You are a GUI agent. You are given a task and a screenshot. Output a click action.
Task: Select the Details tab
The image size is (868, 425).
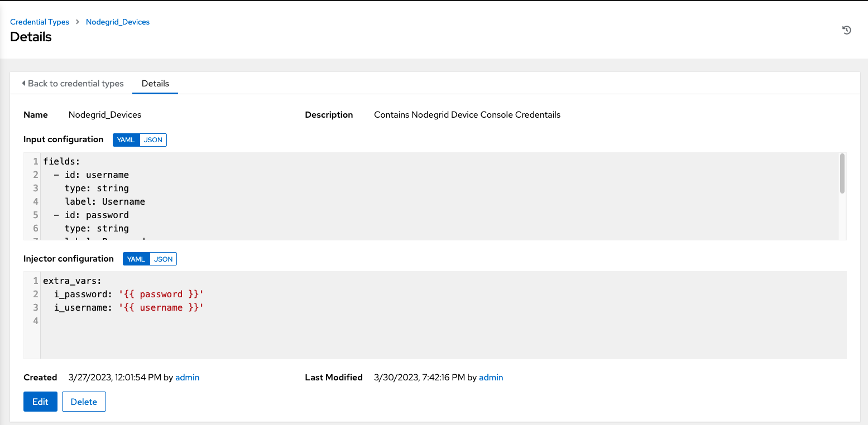[155, 83]
